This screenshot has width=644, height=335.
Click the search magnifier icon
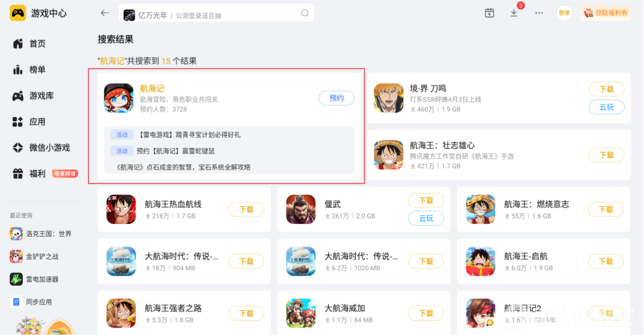[x=305, y=13]
